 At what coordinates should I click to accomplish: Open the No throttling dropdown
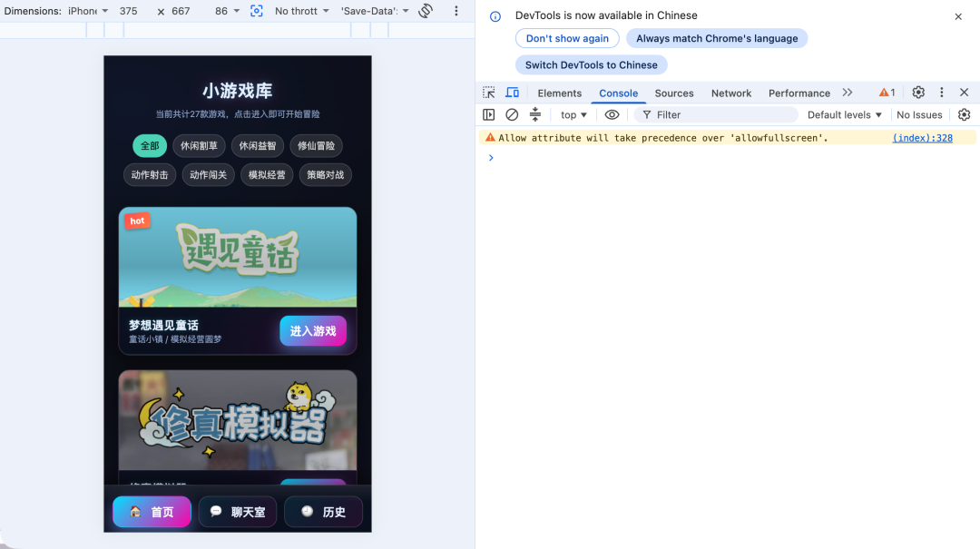click(302, 11)
